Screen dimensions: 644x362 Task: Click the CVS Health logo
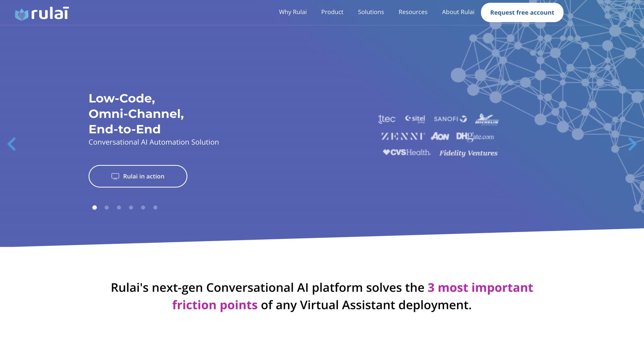[407, 153]
